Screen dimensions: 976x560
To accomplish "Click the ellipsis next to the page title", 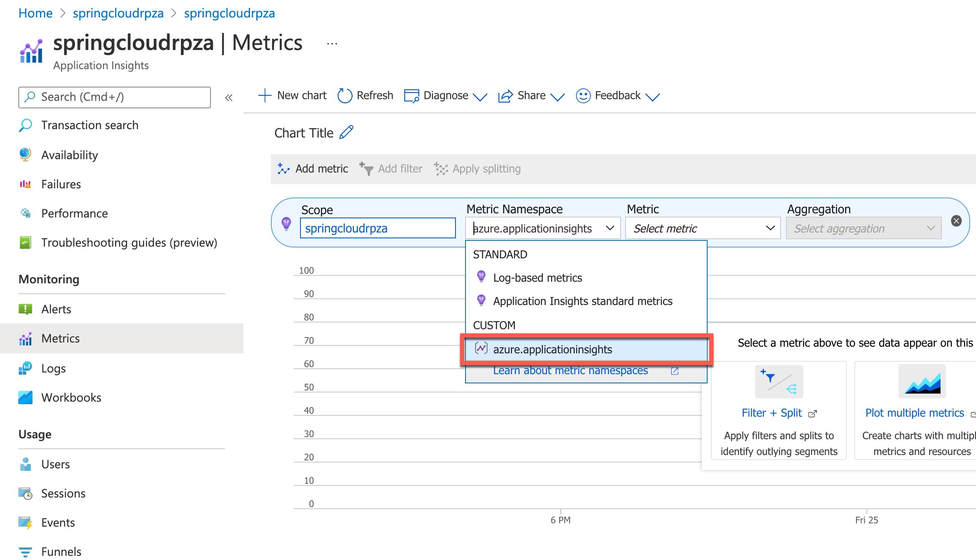I will pos(332,43).
